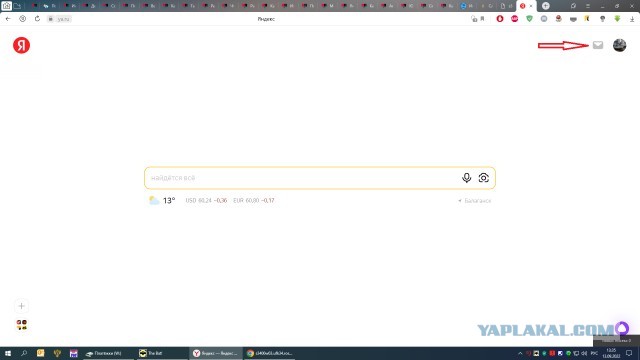Open the home dashboard icon in tab bar
The height and width of the screenshot is (360, 640).
point(6,6)
